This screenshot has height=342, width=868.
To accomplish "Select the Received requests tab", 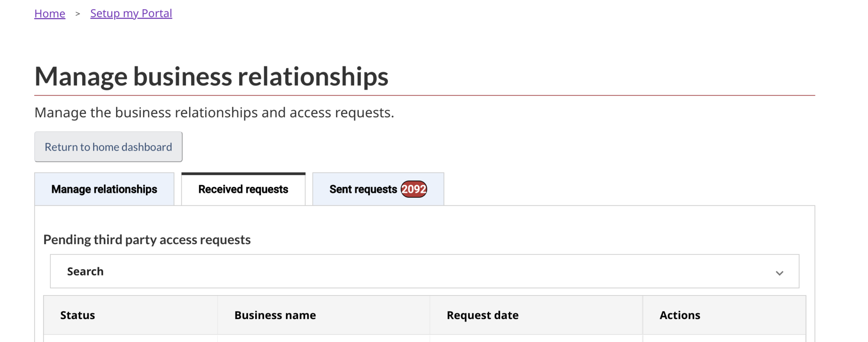I will [243, 189].
